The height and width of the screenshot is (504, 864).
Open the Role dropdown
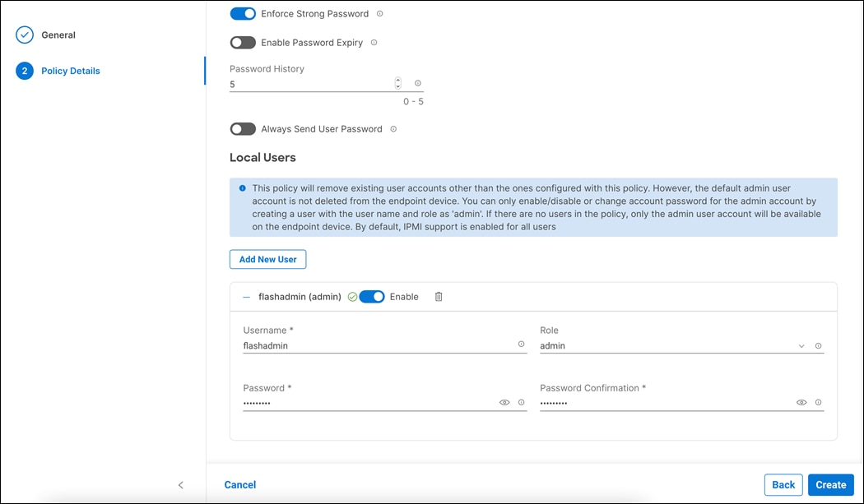click(802, 345)
